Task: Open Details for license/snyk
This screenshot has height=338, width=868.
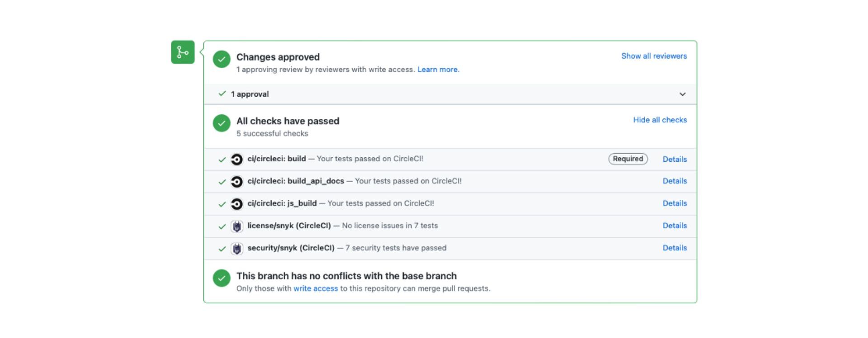Action: 675,225
